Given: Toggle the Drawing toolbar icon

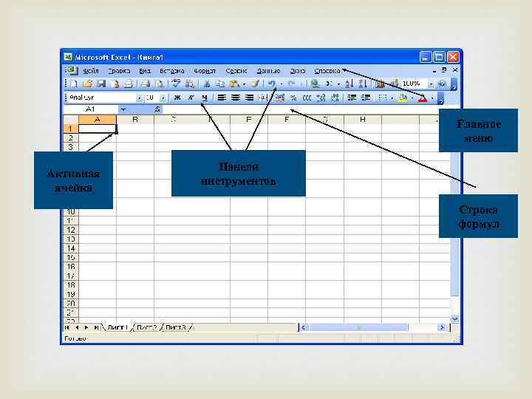Looking at the screenshot, I should pyautogui.click(x=394, y=83).
